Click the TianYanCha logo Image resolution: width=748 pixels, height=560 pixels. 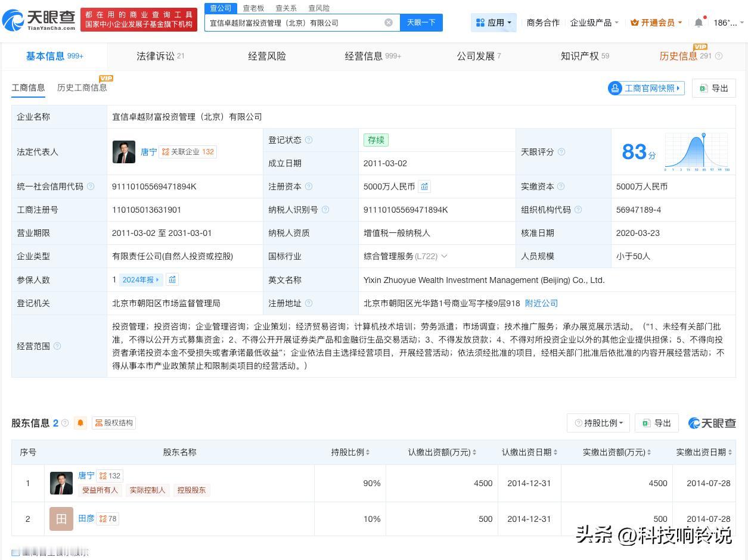click(x=39, y=20)
